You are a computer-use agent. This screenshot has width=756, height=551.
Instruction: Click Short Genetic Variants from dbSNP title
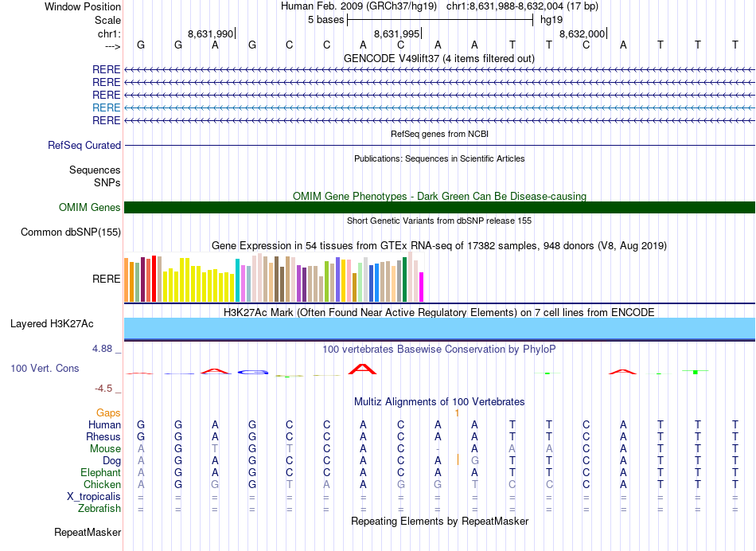(x=439, y=221)
